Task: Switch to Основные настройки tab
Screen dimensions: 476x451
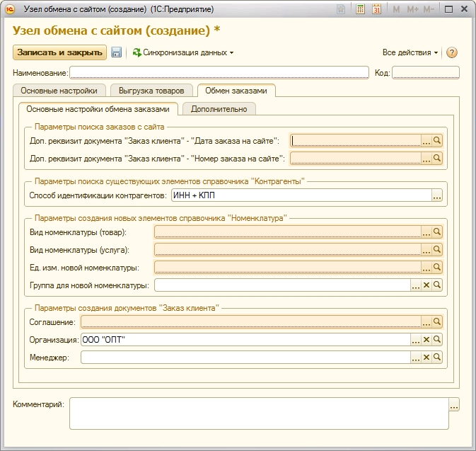Action: (x=59, y=91)
